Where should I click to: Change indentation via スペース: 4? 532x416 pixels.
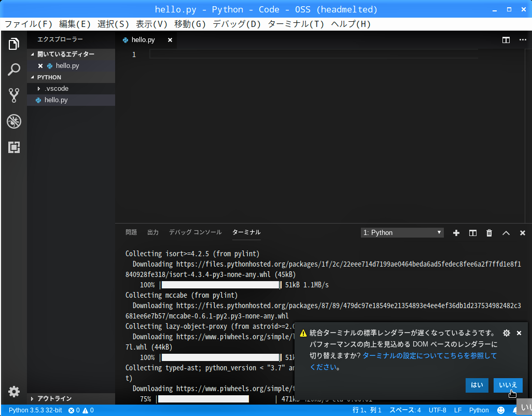click(405, 410)
